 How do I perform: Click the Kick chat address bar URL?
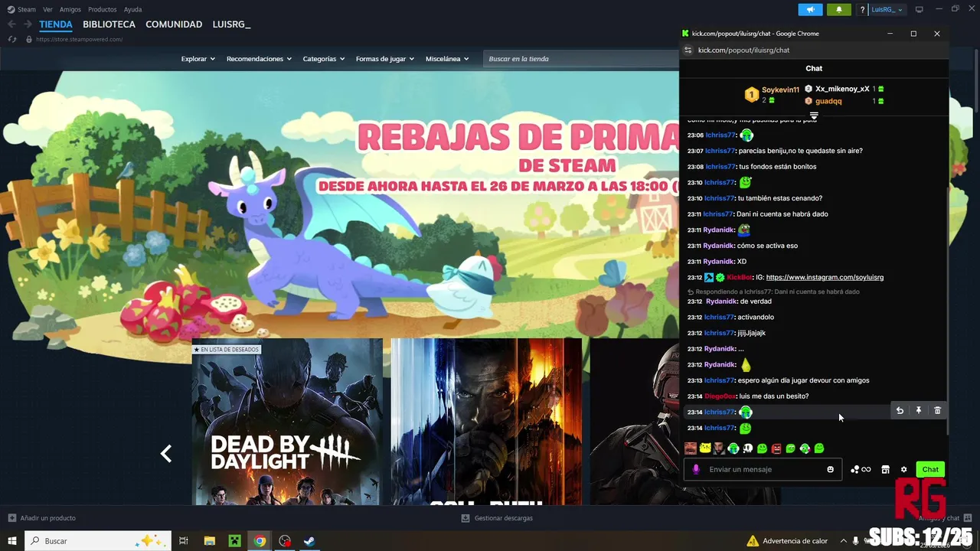click(743, 50)
